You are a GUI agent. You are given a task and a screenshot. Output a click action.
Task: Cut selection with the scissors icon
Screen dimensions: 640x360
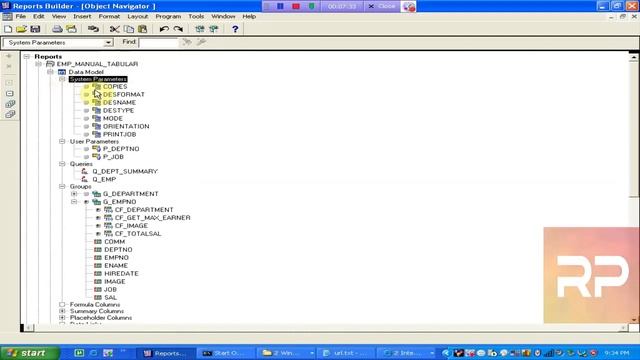[x=115, y=29]
